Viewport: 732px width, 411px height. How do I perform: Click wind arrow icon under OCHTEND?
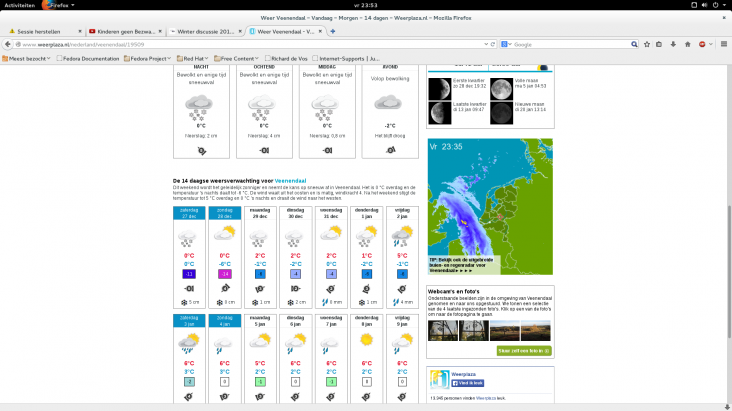[x=264, y=150]
